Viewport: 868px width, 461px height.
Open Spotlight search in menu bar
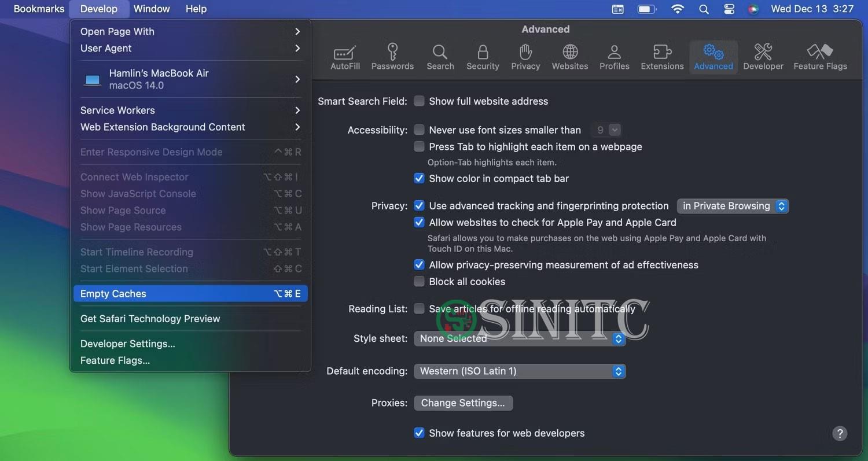(x=704, y=9)
